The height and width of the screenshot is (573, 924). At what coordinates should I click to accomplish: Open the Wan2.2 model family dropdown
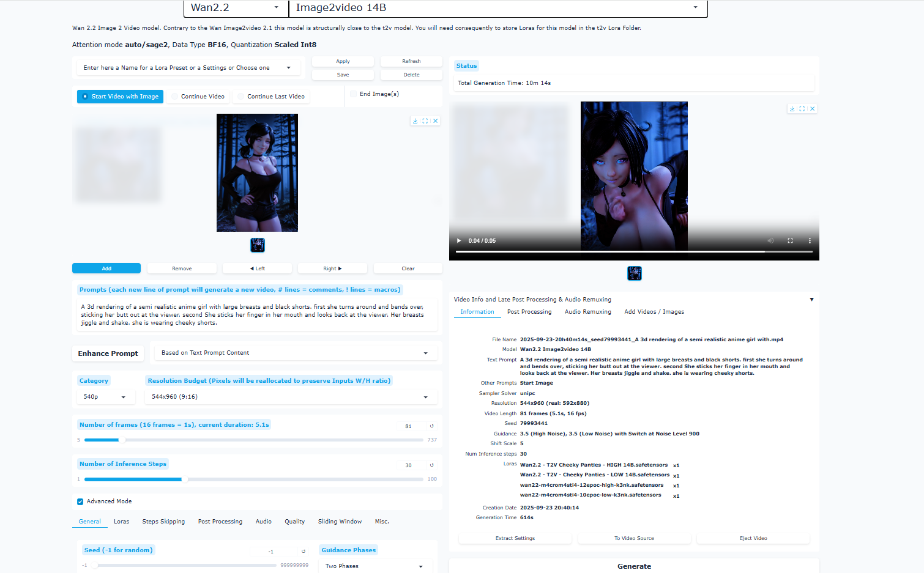click(236, 8)
